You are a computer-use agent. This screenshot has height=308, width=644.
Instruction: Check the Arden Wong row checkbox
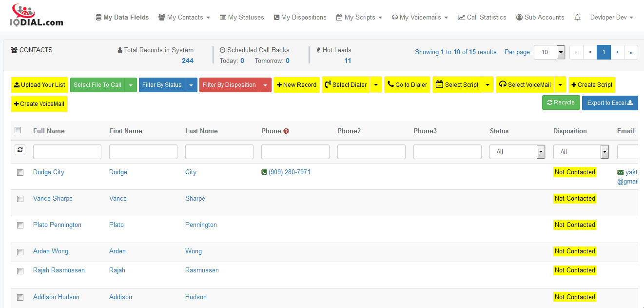20,252
